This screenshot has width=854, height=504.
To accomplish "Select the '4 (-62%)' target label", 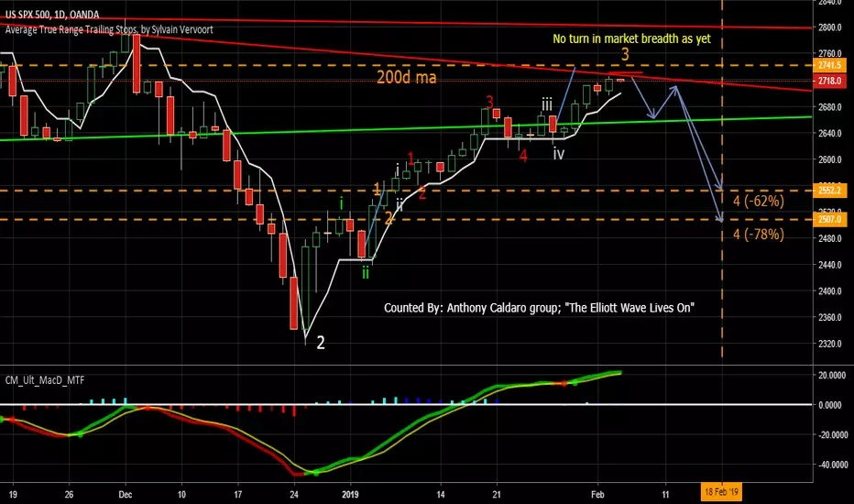I will point(758,201).
